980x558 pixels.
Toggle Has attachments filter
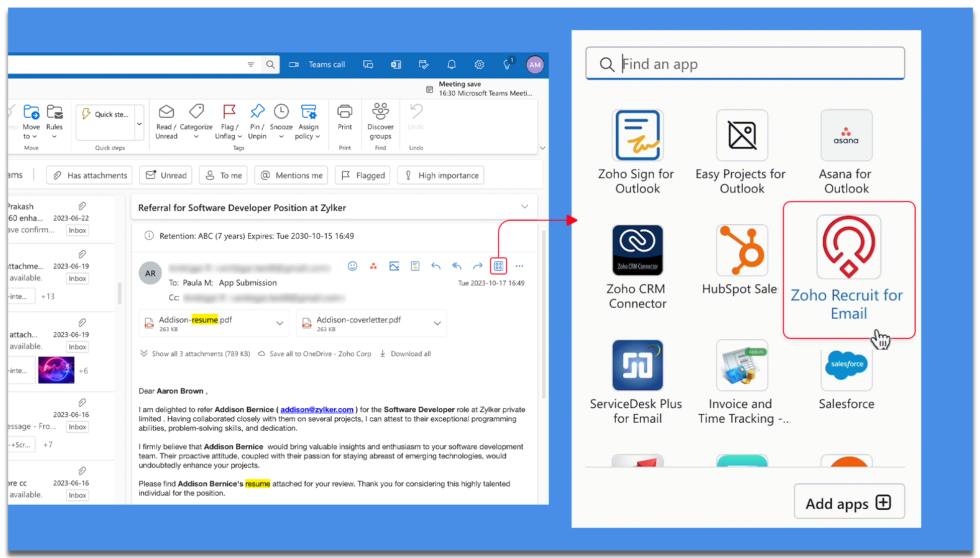[89, 175]
